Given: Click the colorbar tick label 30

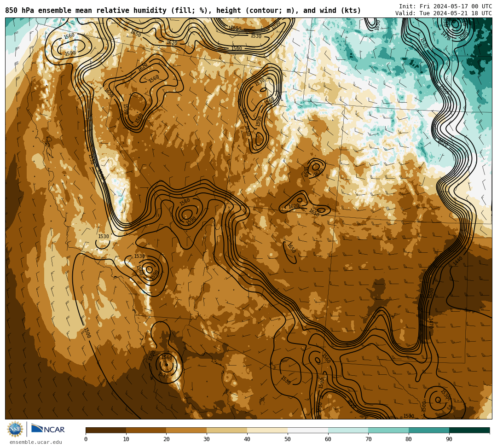Looking at the screenshot, I should click(207, 439).
